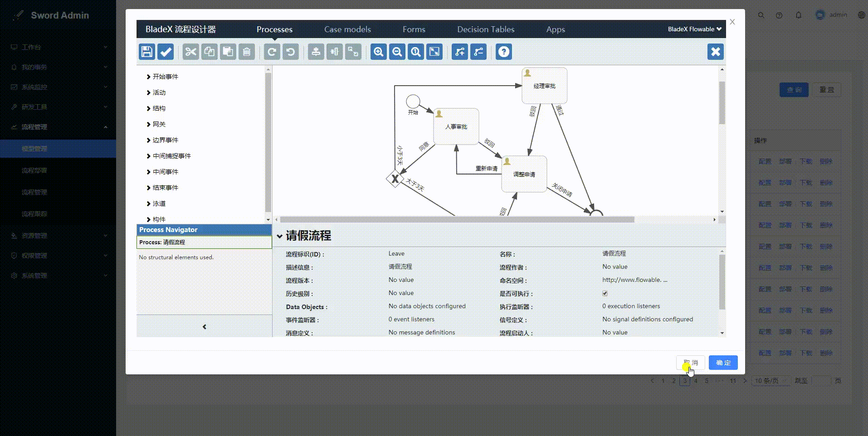The height and width of the screenshot is (436, 868).
Task: Click the canvas horizontal scrollbar
Action: pyautogui.click(x=457, y=219)
